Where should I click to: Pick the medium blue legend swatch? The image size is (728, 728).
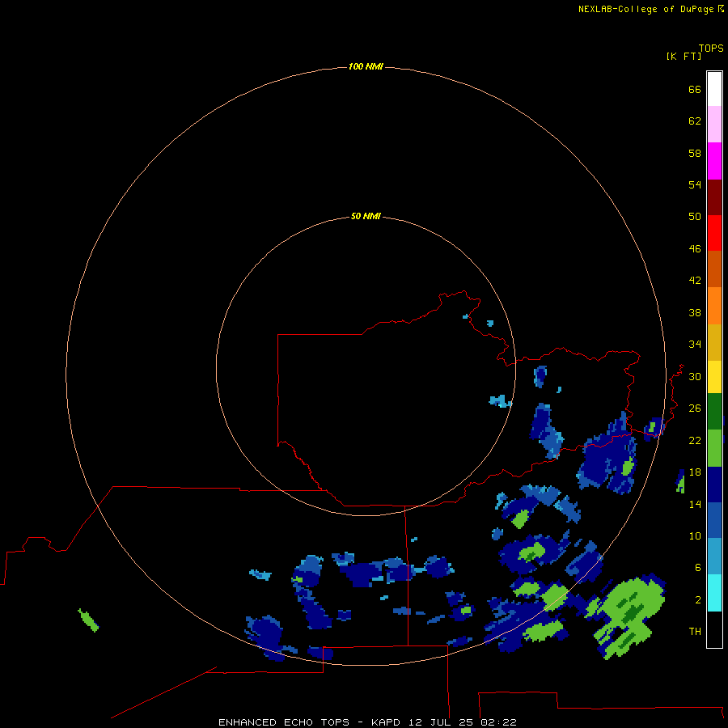(714, 520)
